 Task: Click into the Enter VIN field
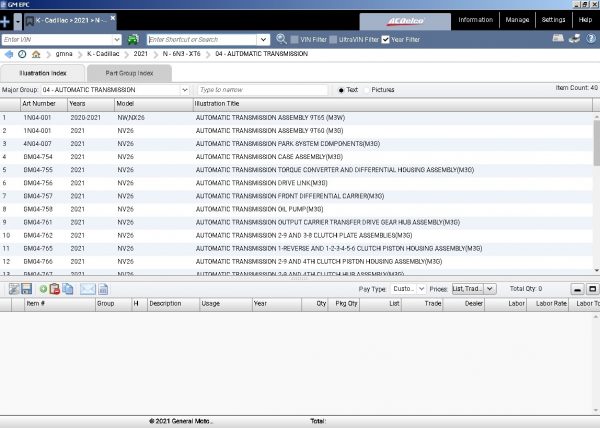pos(57,39)
